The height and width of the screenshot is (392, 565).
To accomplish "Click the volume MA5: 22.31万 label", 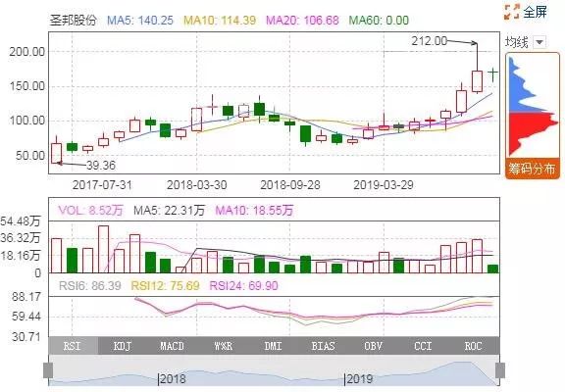I will 169,210.
